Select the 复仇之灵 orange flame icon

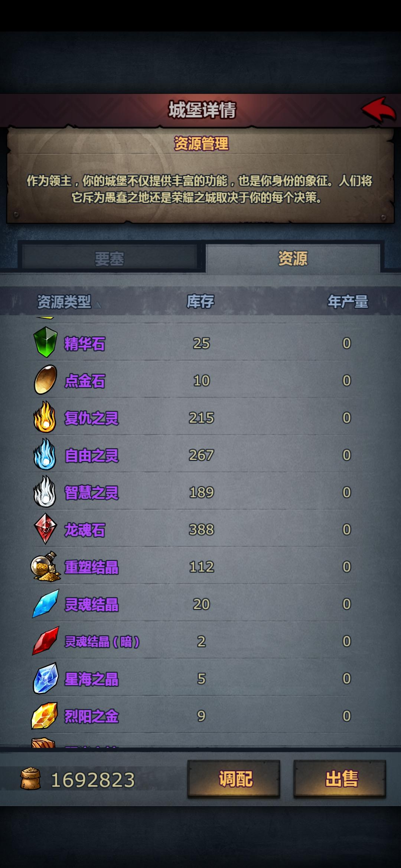click(x=45, y=417)
